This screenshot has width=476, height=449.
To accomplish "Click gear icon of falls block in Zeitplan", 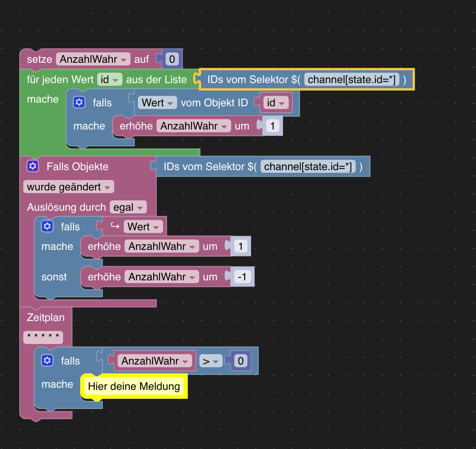I will click(47, 361).
